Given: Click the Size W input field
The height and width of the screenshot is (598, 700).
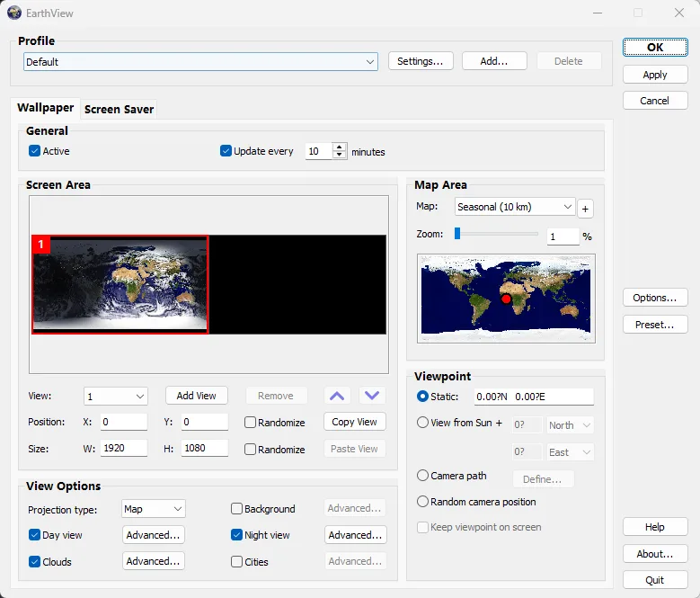Looking at the screenshot, I should click(x=124, y=448).
